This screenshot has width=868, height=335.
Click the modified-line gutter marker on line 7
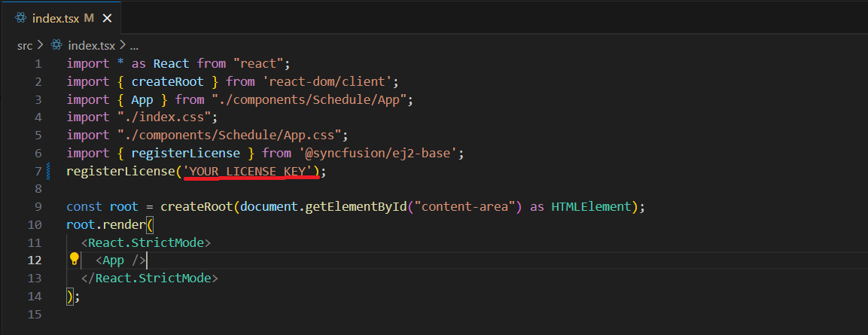point(48,171)
